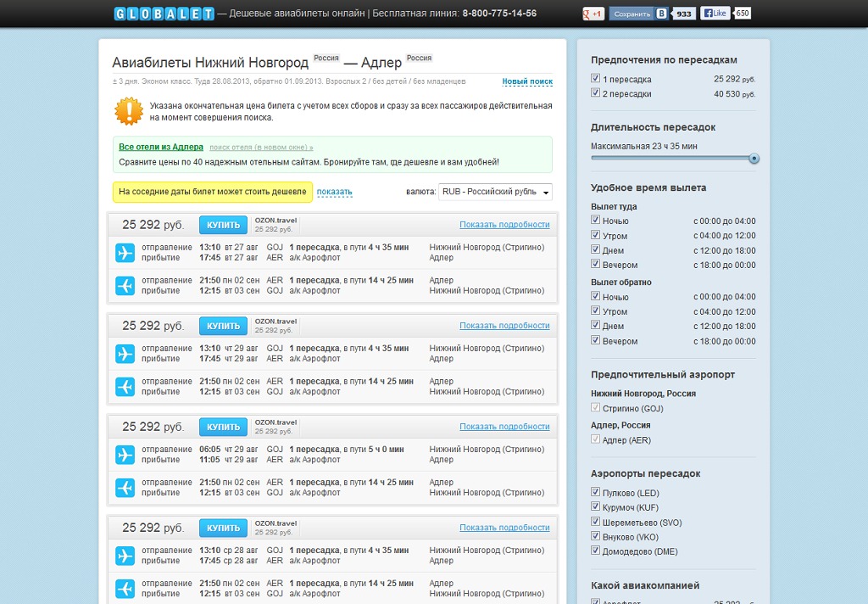Click 'Новый поиск' link
The height and width of the screenshot is (604, 868).
(x=526, y=82)
